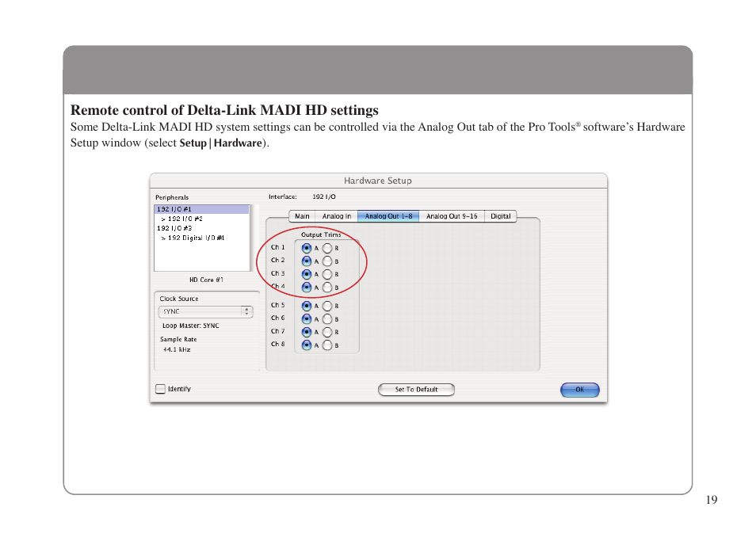The height and width of the screenshot is (541, 756).
Task: Select output trim A for Ch 6
Action: [x=306, y=319]
